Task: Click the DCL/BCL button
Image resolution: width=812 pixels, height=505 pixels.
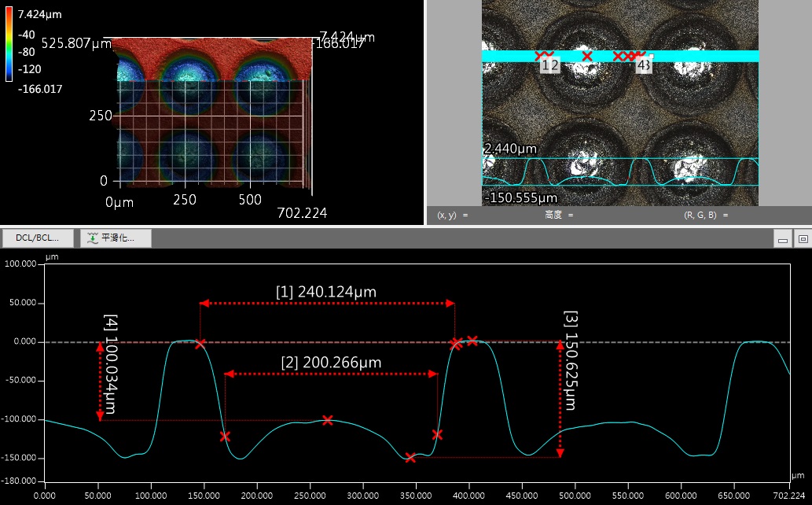Action: click(37, 238)
